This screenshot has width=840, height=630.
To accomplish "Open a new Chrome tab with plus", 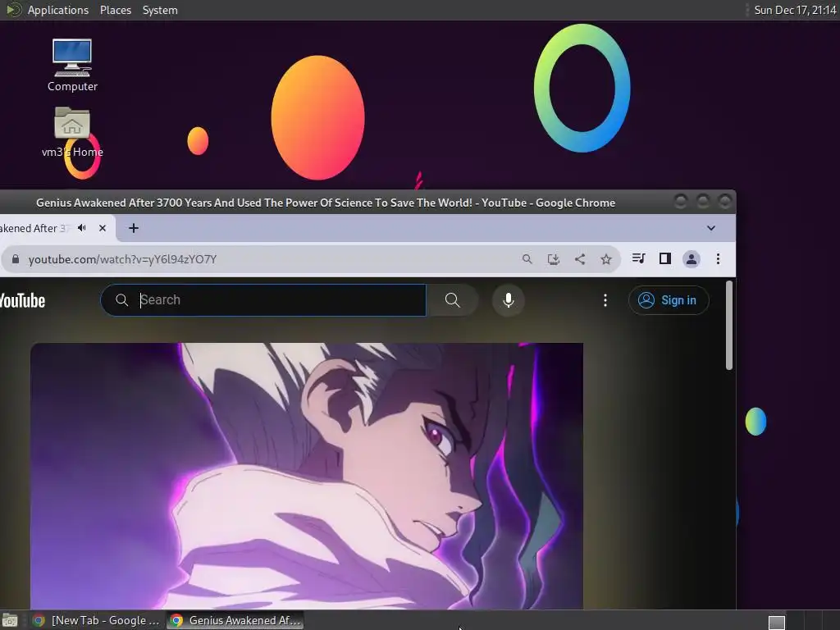I will 134,228.
